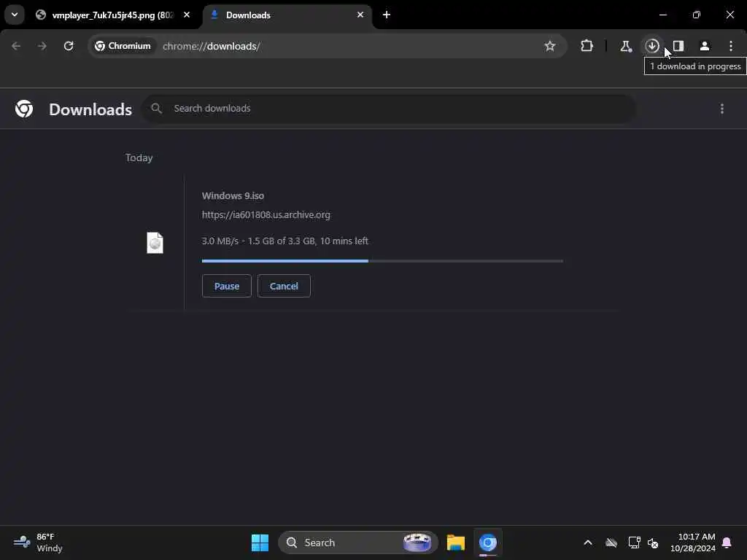Click the Today date heading
The width and height of the screenshot is (747, 560).
pyautogui.click(x=139, y=157)
